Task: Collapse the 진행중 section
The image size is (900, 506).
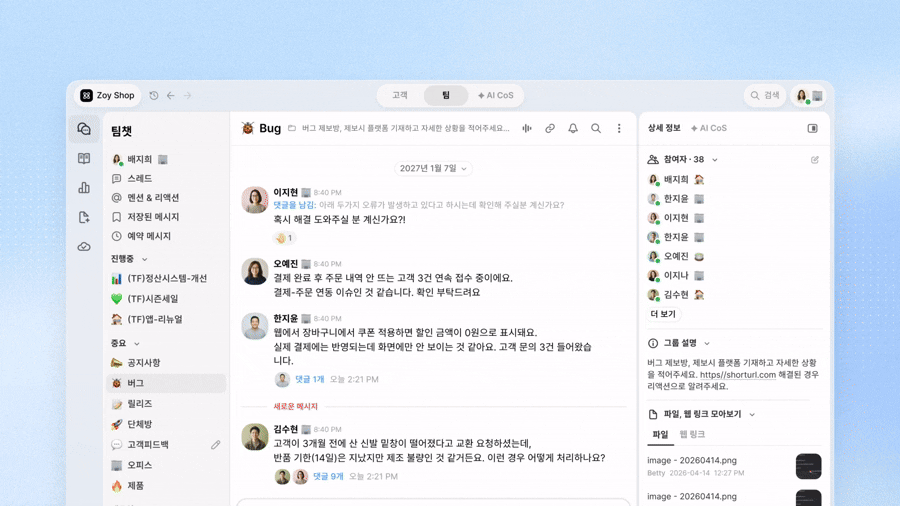Action: (129, 259)
